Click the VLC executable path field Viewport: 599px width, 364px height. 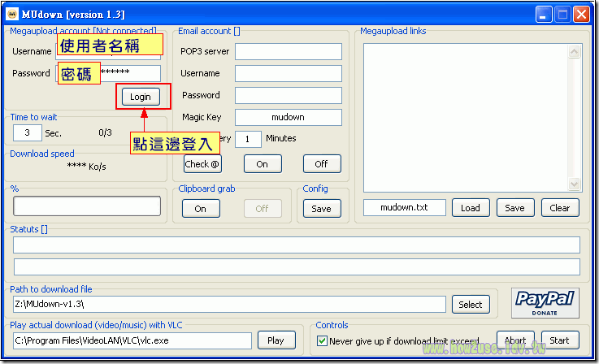tap(132, 340)
